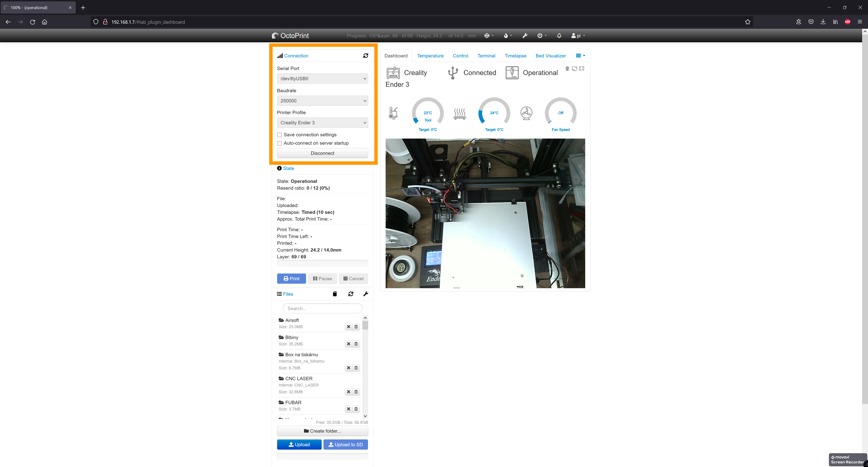Screen dimensions: 868x467
Task: Open the Serial Port dropdown
Action: pyautogui.click(x=323, y=78)
